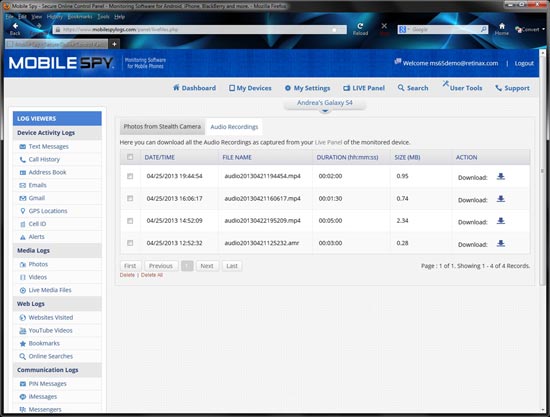The width and height of the screenshot is (550, 417).
Task: Check the box for 04/25/2013 14:52:09 recording
Action: click(x=130, y=221)
